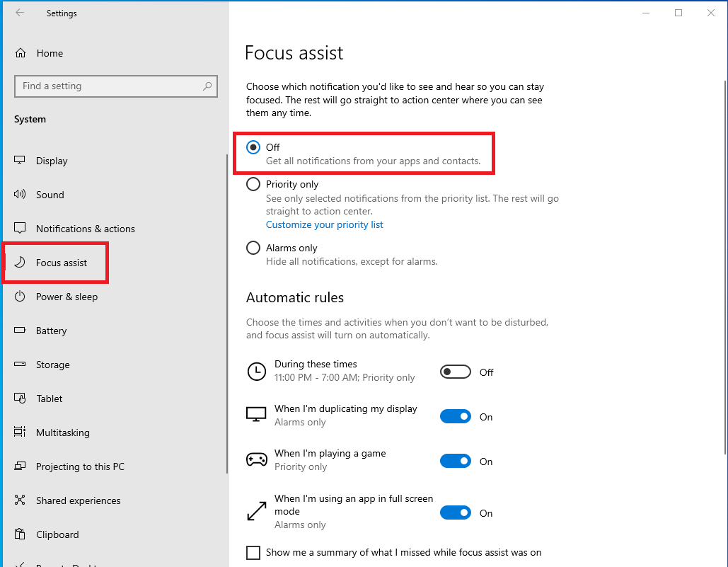The width and height of the screenshot is (728, 567).
Task: Open Customize your priority list link
Action: (x=324, y=224)
